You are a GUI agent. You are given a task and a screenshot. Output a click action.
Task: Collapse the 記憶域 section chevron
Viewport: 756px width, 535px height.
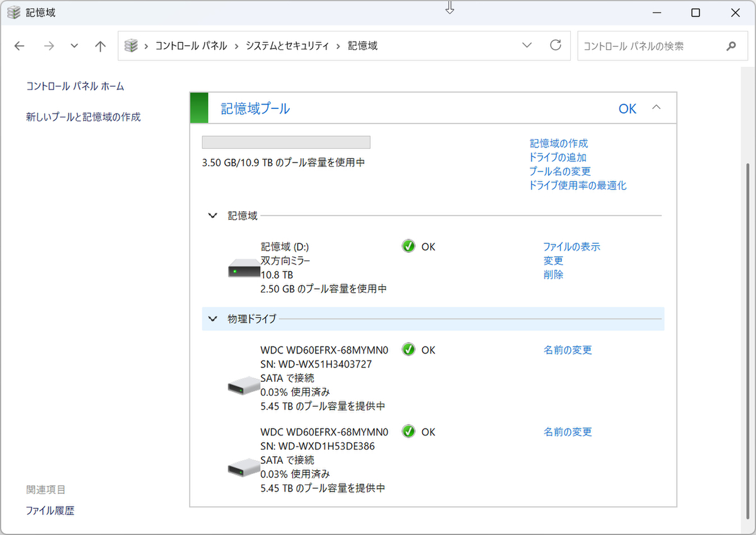pos(212,216)
